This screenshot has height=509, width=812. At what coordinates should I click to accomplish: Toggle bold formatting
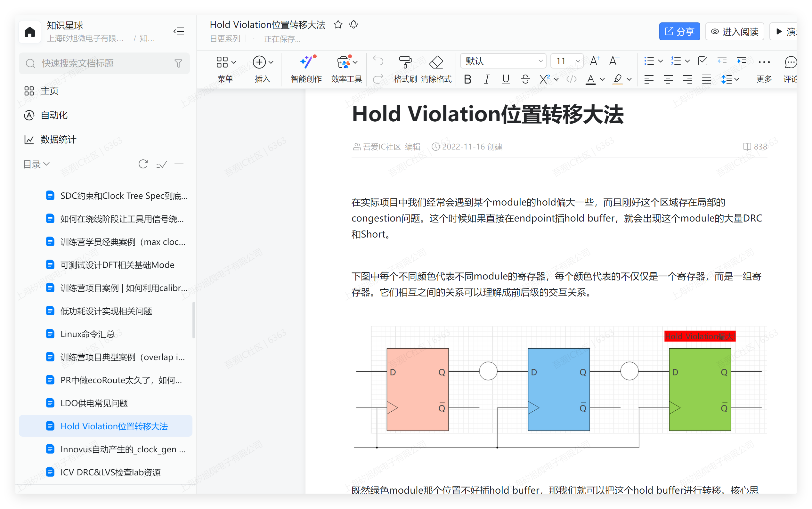click(x=467, y=79)
